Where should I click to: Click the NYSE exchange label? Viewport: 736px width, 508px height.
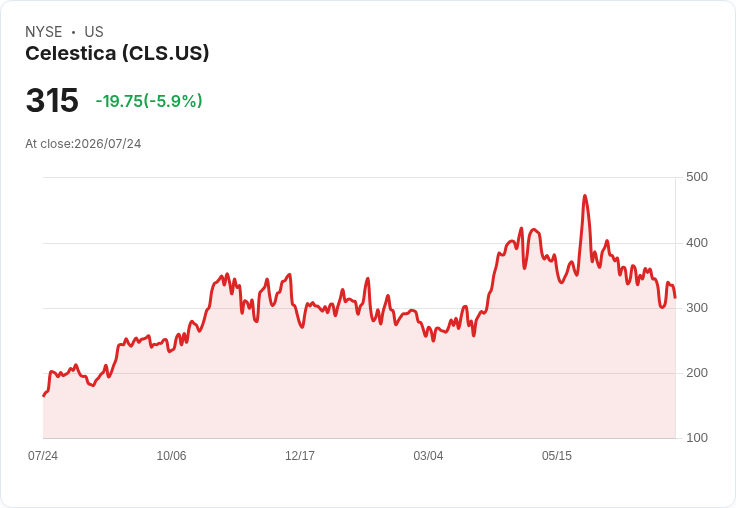(x=44, y=31)
